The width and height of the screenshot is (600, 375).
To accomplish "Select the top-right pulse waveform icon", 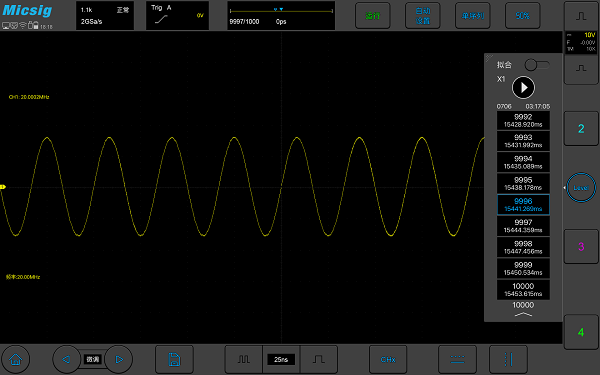I will pos(581,16).
